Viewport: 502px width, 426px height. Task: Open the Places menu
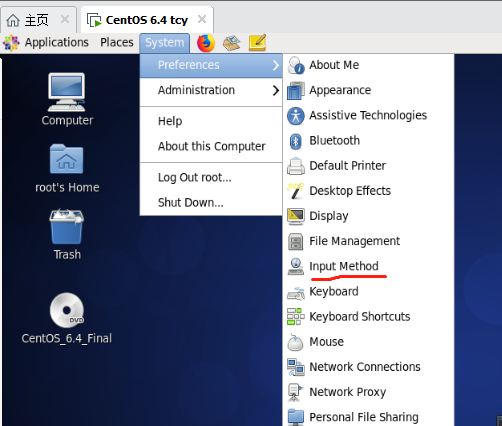click(x=117, y=43)
